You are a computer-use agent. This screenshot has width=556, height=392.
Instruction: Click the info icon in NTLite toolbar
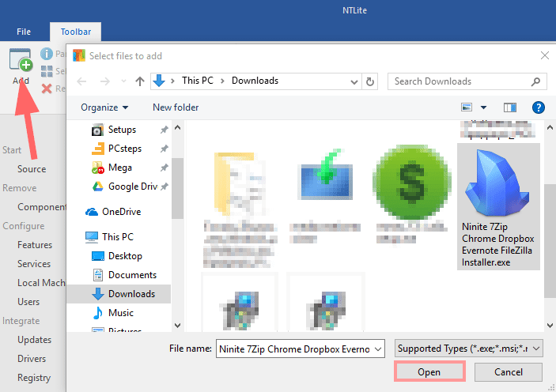point(47,54)
